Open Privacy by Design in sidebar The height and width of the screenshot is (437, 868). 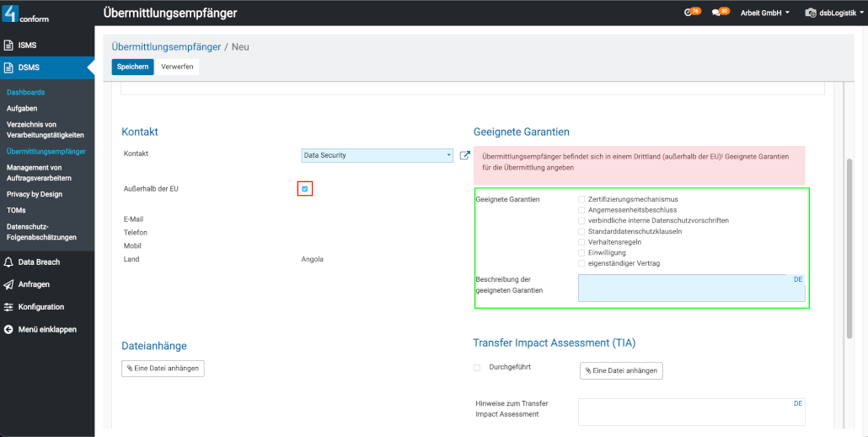click(35, 194)
